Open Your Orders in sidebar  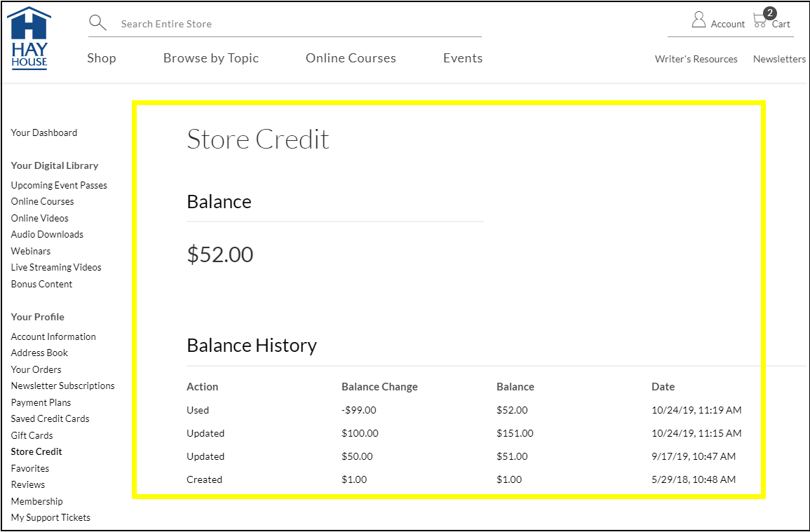pos(36,369)
